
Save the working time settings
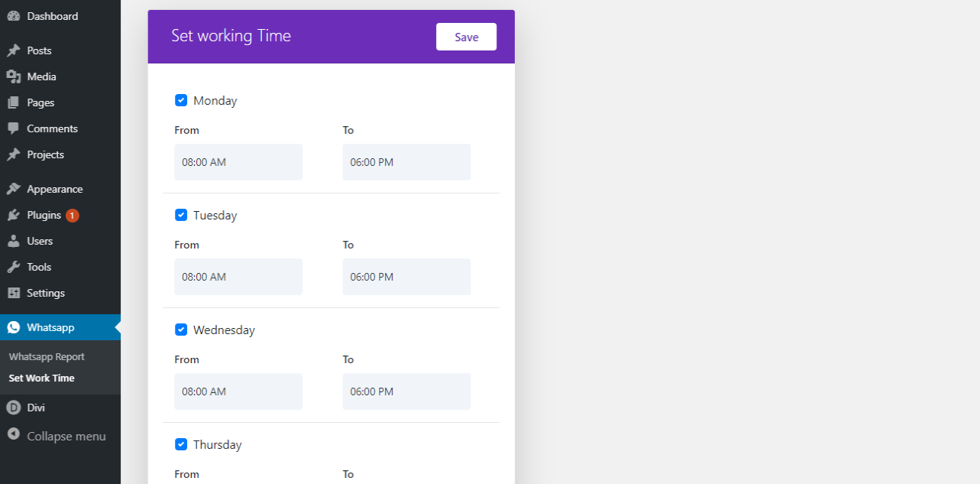[466, 37]
